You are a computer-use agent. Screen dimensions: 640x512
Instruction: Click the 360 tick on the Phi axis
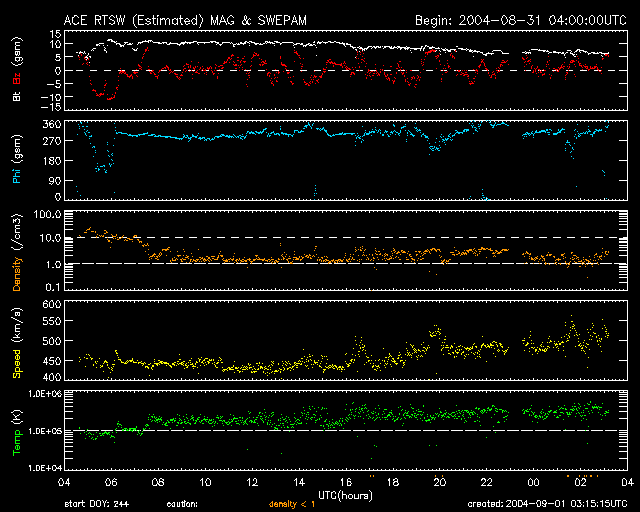pos(53,125)
